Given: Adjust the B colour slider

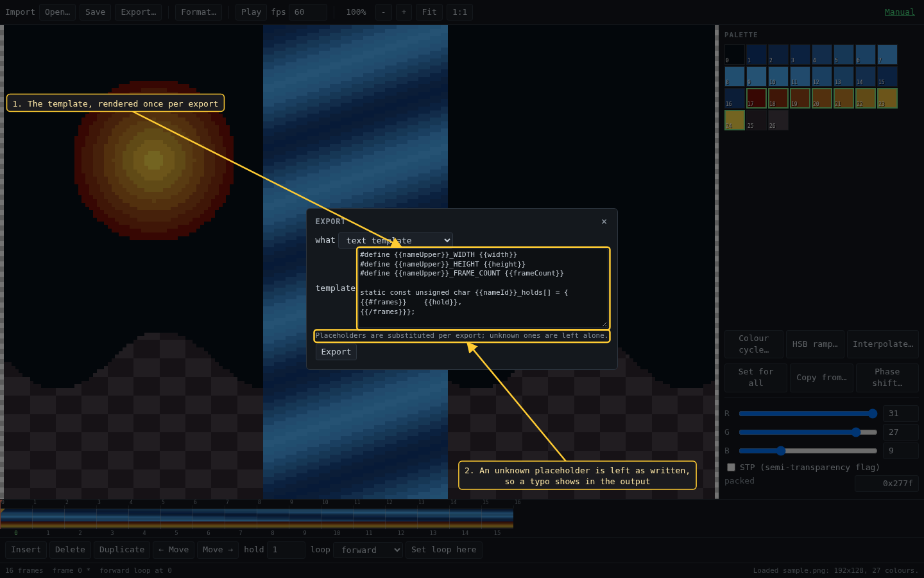Looking at the screenshot, I should 808,451.
